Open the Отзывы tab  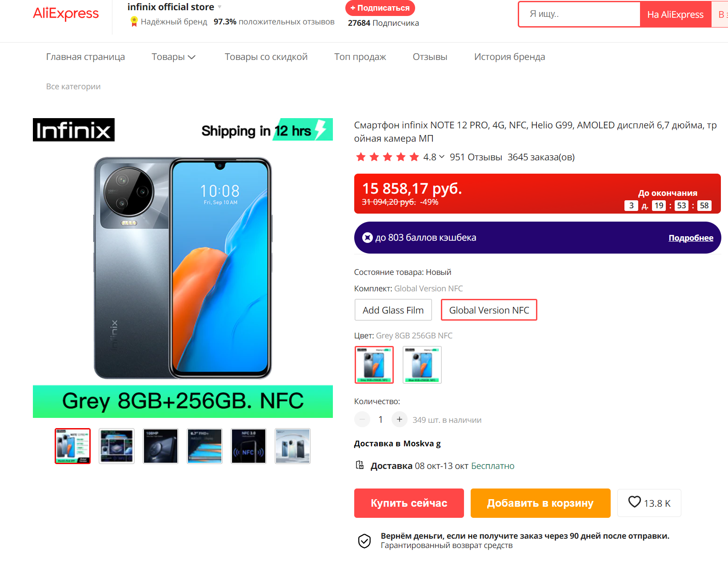(x=430, y=57)
